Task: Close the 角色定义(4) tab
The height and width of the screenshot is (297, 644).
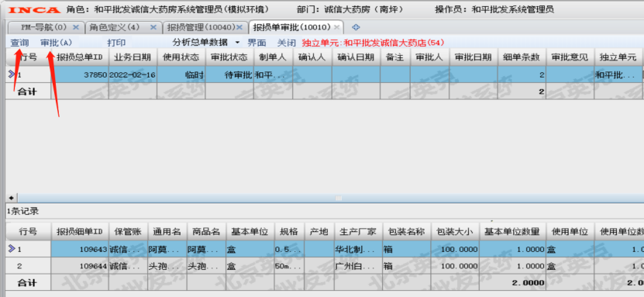Action: coord(153,27)
